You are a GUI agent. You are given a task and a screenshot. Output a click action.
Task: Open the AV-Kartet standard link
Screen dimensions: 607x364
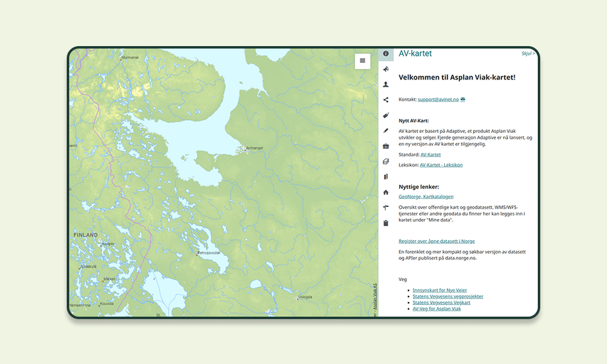point(431,154)
